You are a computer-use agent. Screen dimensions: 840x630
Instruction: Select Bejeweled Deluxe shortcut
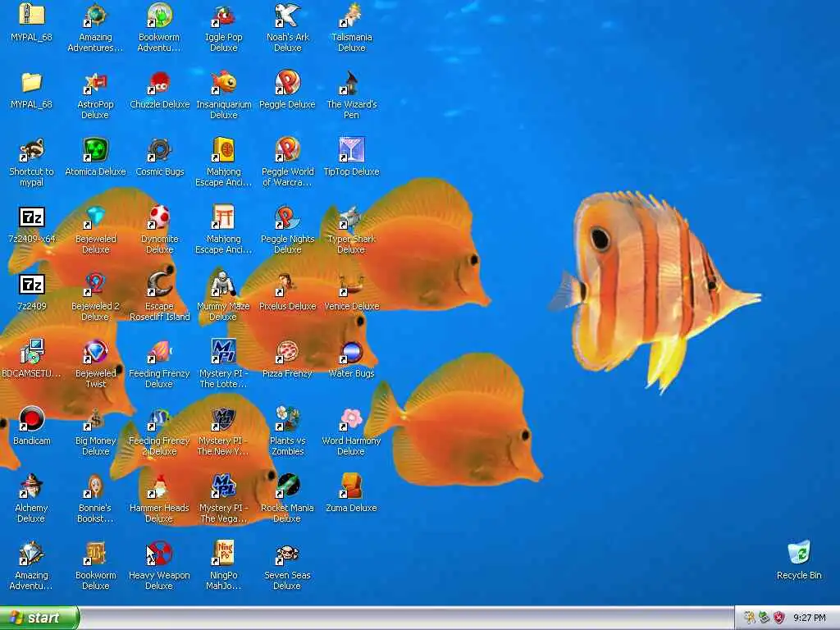95,217
